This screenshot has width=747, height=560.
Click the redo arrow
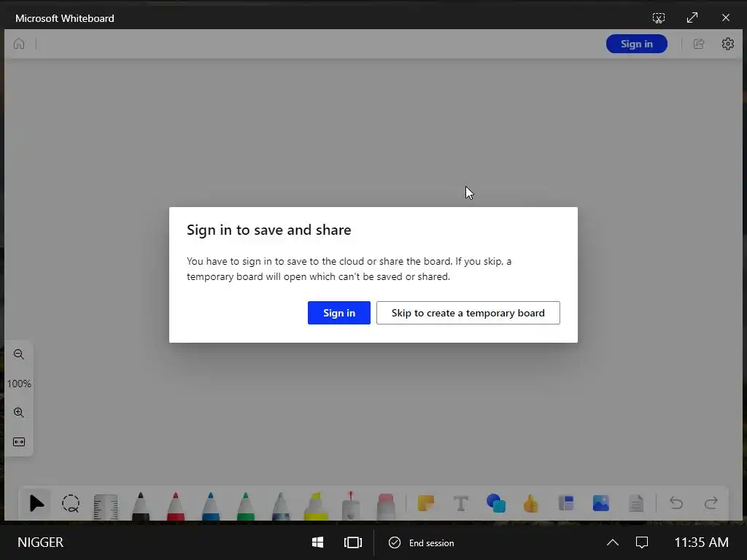point(711,503)
